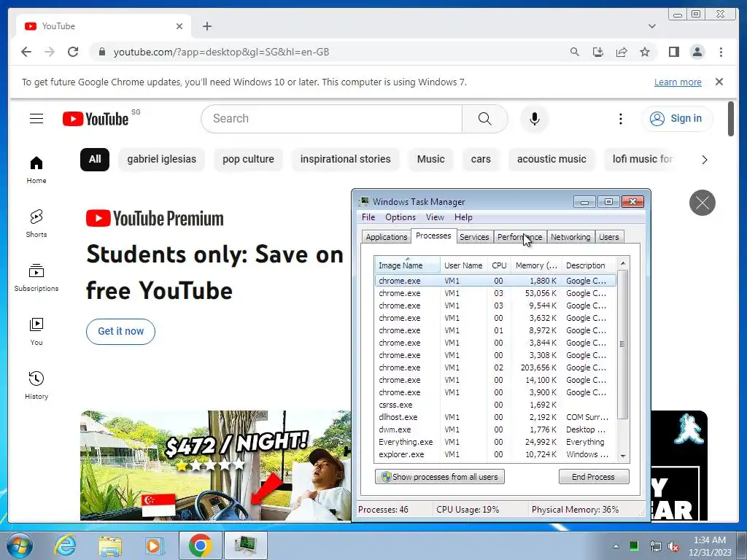This screenshot has width=747, height=560.
Task: Open Task Manager Options menu
Action: click(400, 217)
